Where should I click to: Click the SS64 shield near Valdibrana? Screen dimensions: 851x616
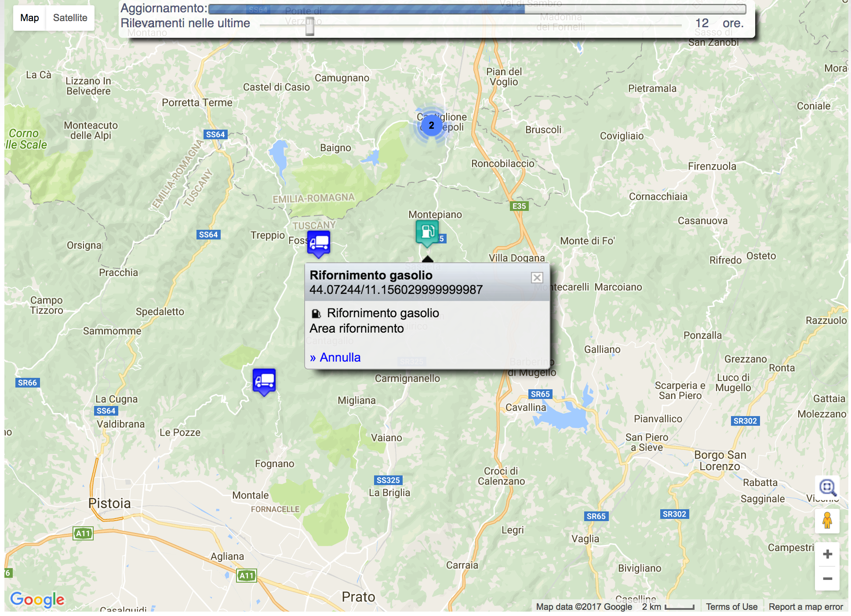(x=106, y=411)
